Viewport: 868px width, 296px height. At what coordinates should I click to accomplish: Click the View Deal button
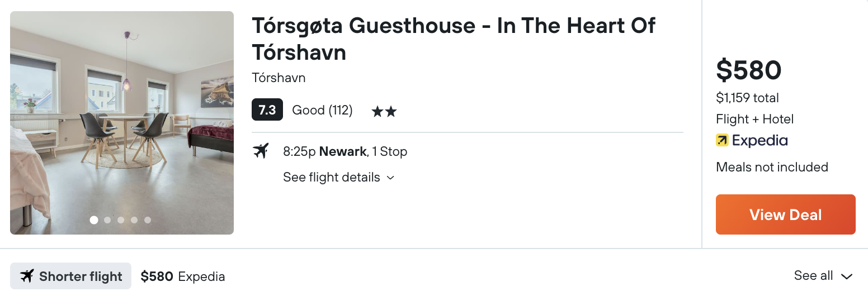tap(786, 214)
